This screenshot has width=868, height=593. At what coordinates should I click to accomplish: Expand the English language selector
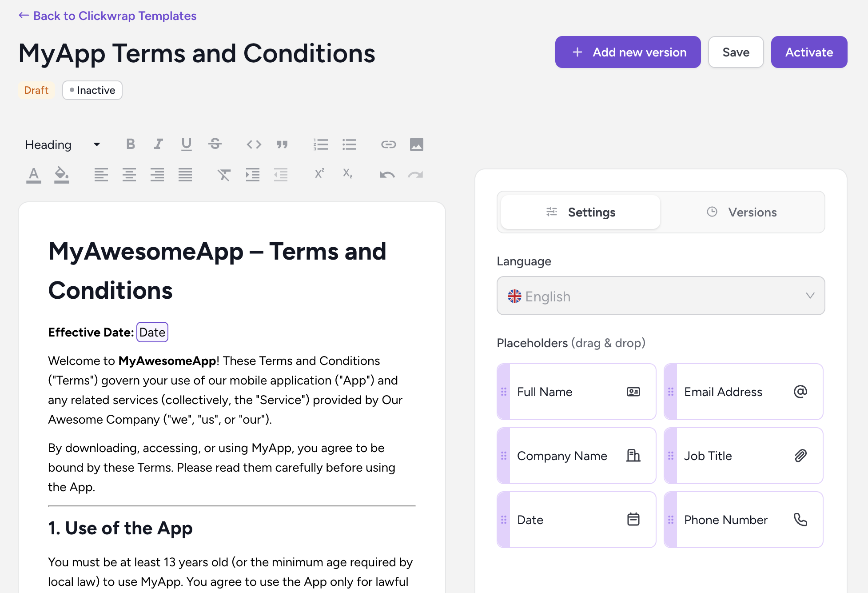(661, 296)
